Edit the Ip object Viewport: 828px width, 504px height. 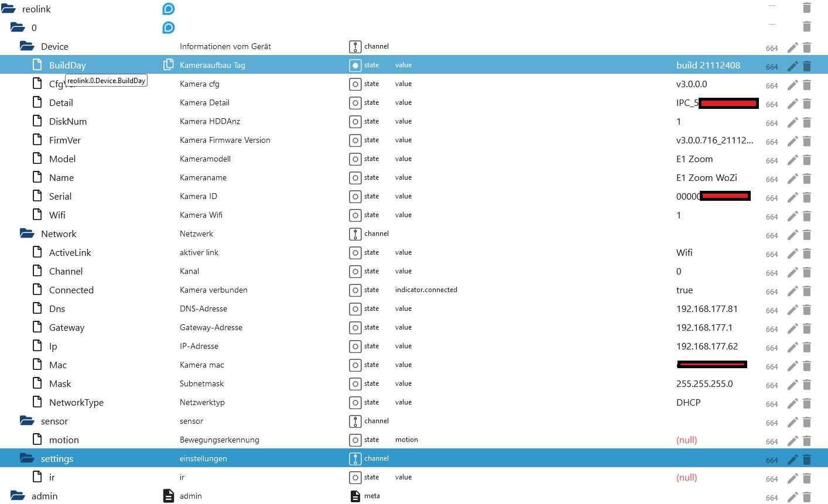(792, 347)
